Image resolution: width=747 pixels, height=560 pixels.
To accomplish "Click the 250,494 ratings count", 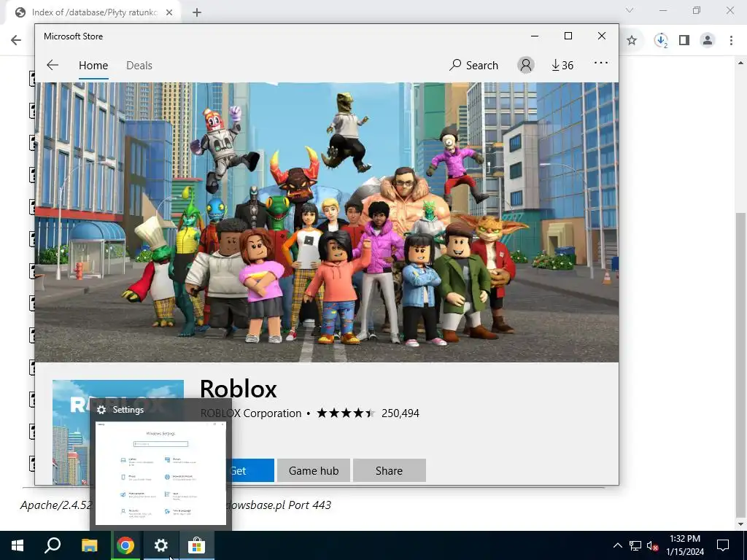I will 400,413.
